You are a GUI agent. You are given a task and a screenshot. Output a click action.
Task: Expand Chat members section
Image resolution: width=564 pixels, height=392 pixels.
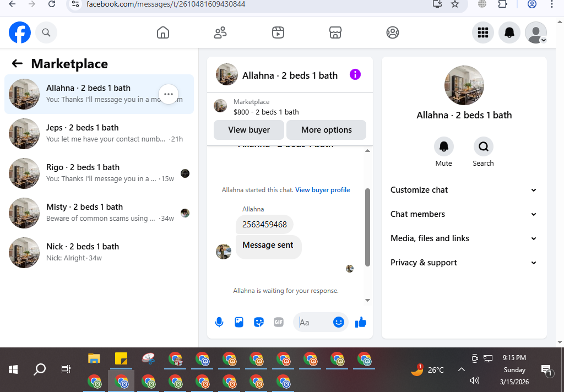[x=464, y=214]
